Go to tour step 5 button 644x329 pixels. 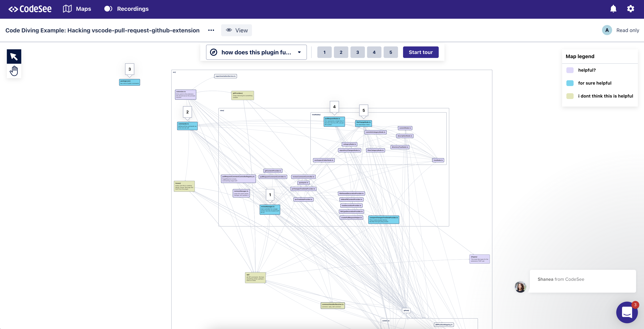pos(390,52)
